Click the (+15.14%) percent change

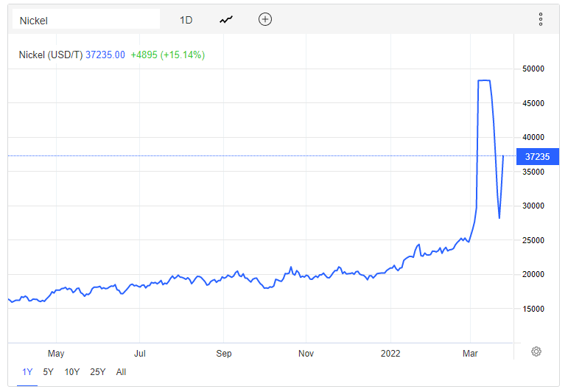183,55
